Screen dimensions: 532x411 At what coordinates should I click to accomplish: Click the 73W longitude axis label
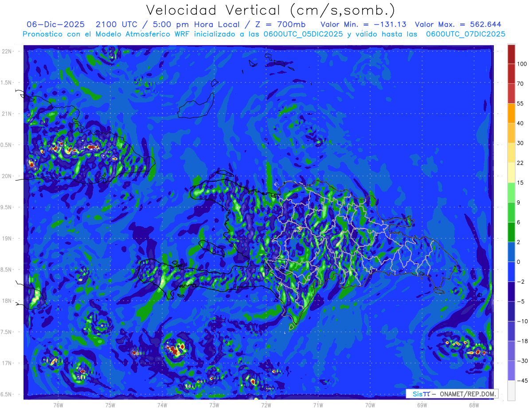tap(214, 405)
